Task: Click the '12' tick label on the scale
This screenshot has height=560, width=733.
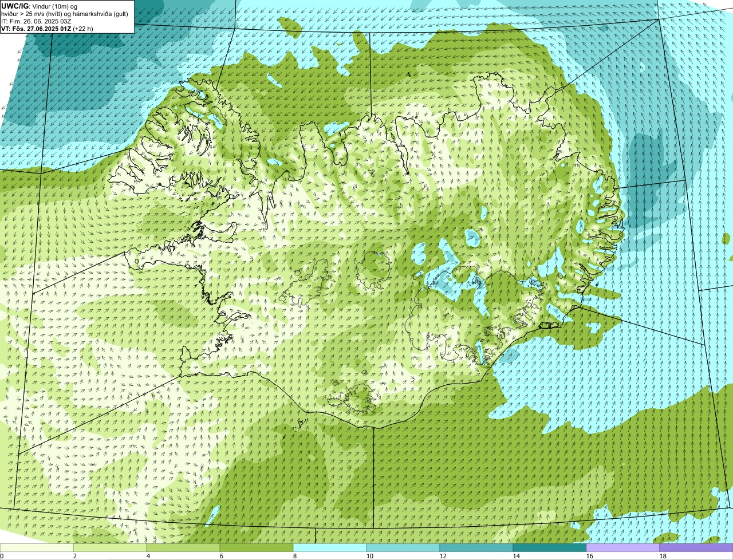Action: tap(443, 556)
